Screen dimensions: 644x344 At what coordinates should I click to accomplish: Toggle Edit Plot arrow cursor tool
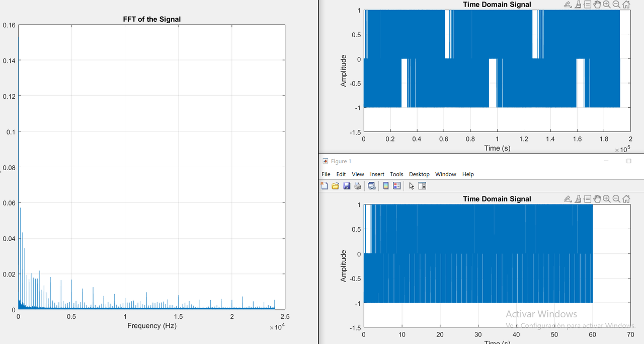tap(412, 186)
